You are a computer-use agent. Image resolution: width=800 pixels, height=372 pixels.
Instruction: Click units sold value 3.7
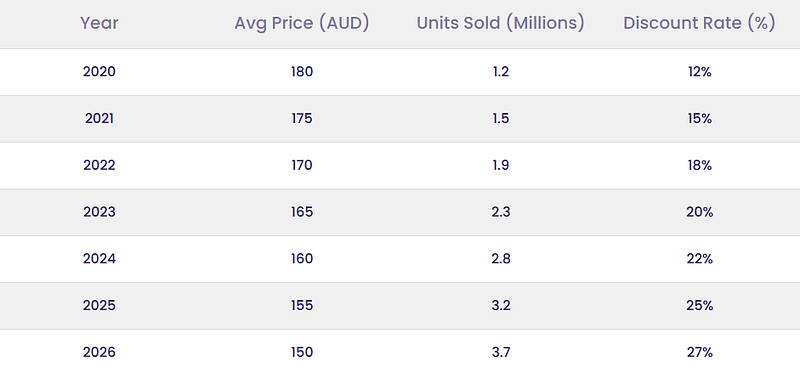501,353
